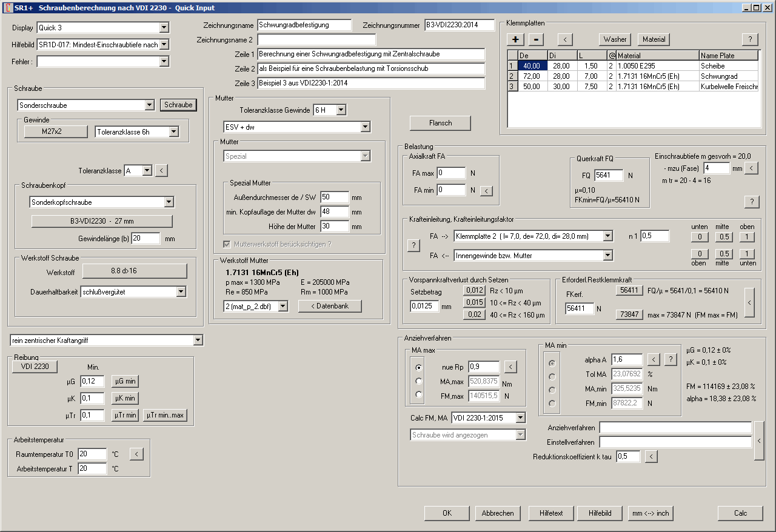This screenshot has height=532, width=776.
Task: Click the minus button to remove a Klemmplatte
Action: (x=536, y=39)
